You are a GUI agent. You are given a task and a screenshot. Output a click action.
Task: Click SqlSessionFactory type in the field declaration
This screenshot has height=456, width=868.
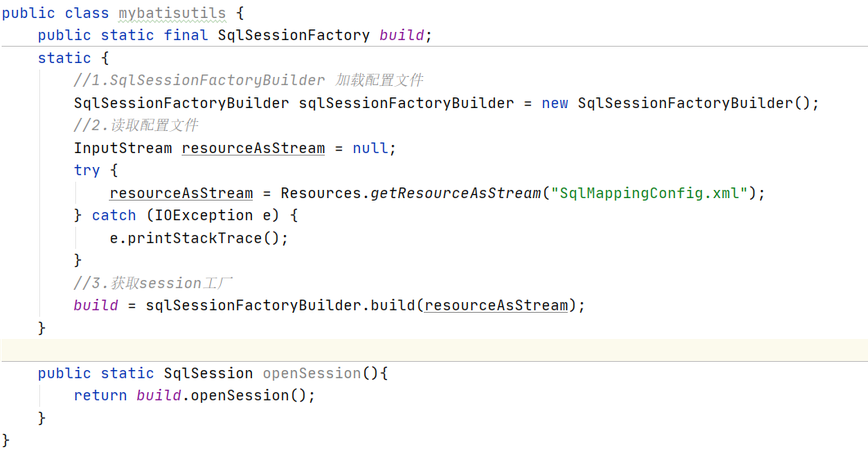tap(294, 35)
